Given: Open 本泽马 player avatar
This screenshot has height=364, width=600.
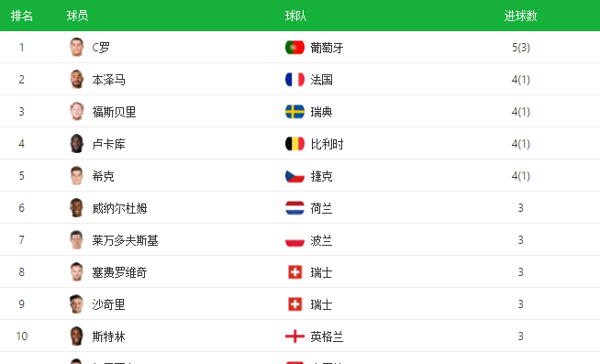Looking at the screenshot, I should (x=76, y=79).
